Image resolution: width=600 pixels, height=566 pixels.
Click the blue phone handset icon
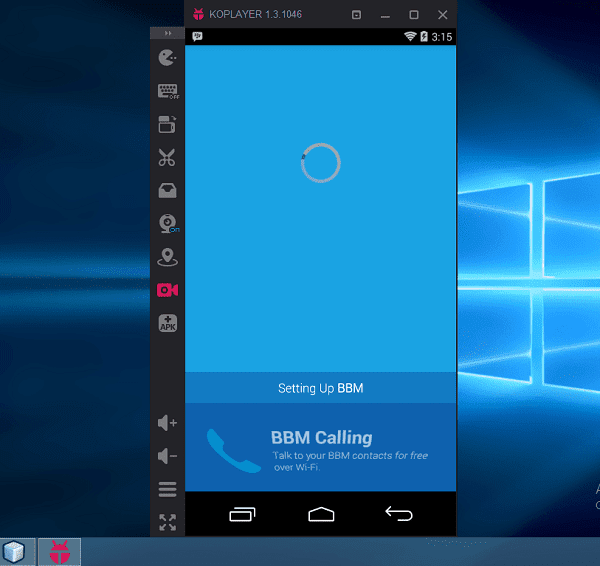point(233,451)
